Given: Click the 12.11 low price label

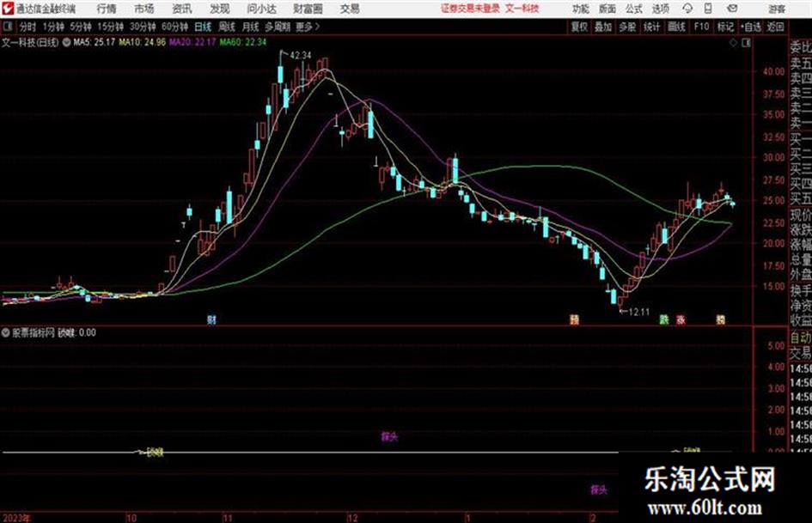Looking at the screenshot, I should pyautogui.click(x=638, y=312).
